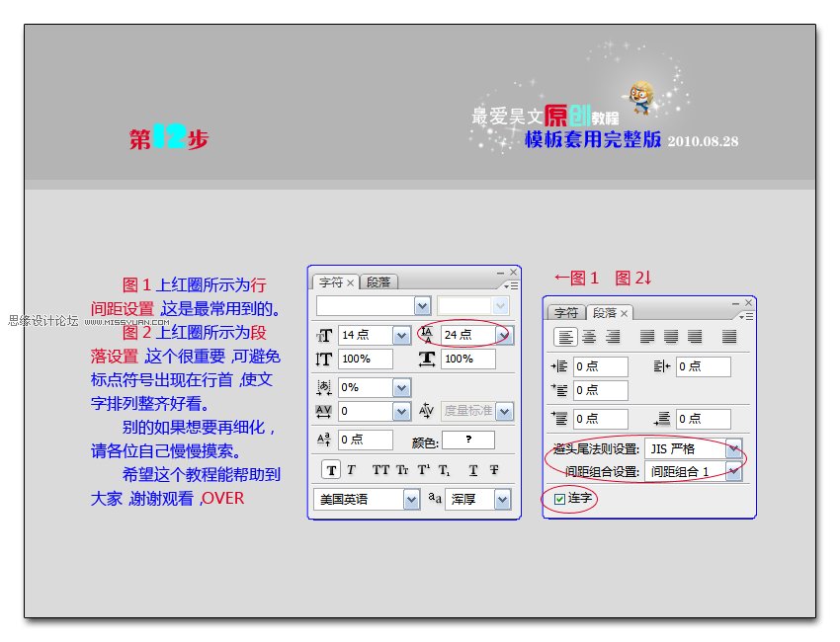This screenshot has height=642, width=840.
Task: Open the 间距组合 1 mojikumi dropdown
Action: [734, 471]
